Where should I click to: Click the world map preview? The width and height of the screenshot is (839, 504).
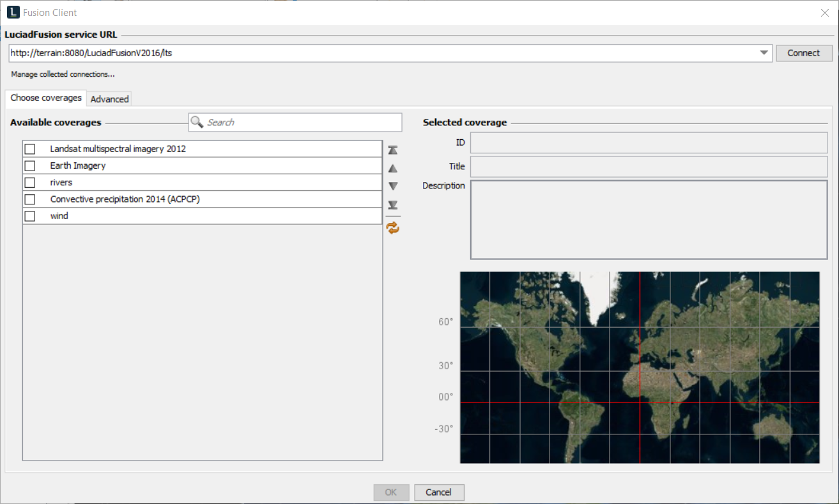tap(640, 367)
